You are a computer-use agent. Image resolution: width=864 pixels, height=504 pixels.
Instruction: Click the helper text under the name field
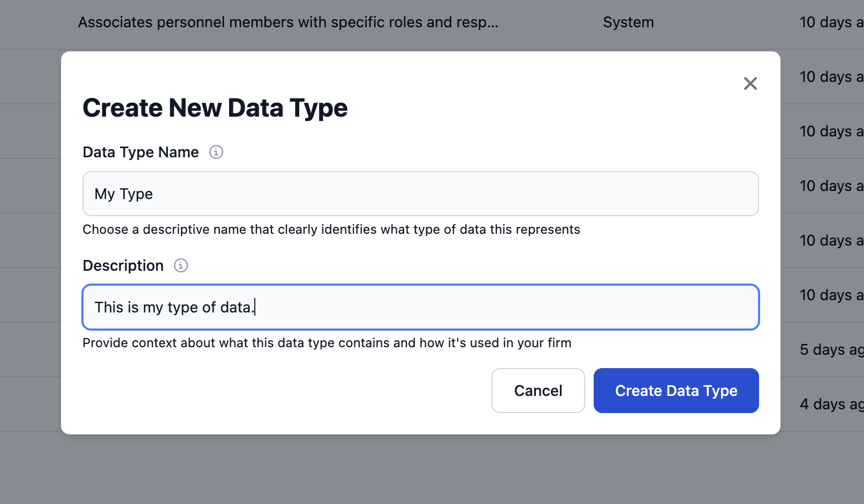(x=331, y=229)
